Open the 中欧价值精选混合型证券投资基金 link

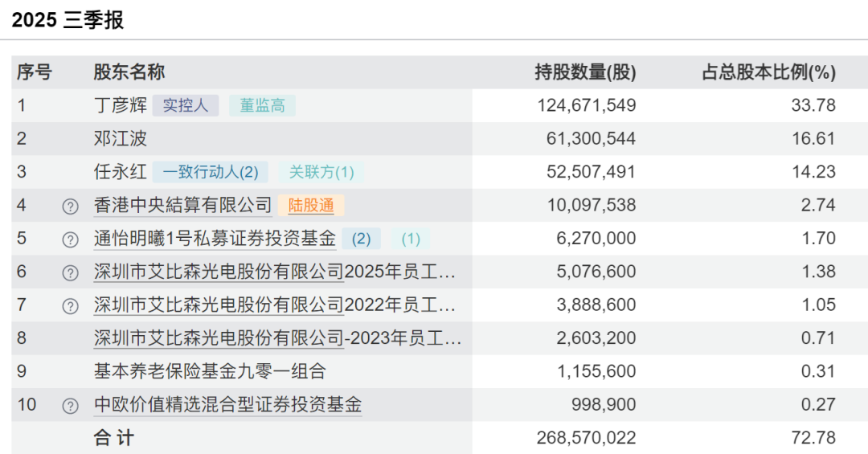point(227,405)
